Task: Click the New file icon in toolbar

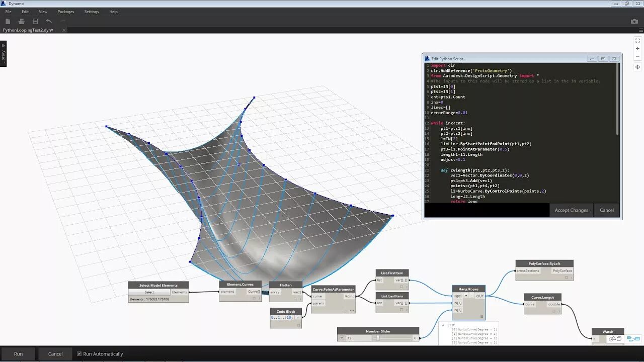Action: pyautogui.click(x=8, y=21)
